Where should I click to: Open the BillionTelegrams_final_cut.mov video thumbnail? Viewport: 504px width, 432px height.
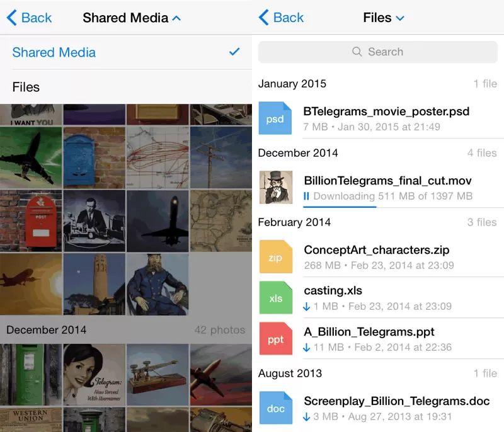click(276, 187)
